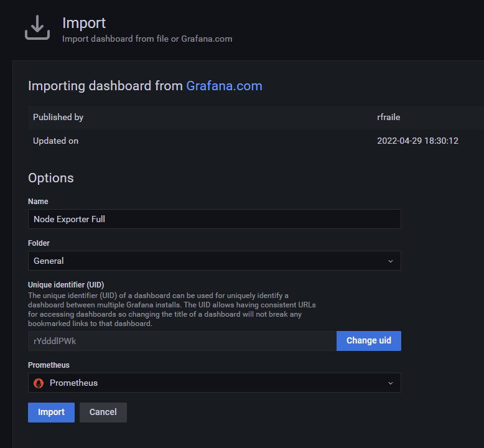484x448 pixels.
Task: Expand the Folder dropdown chevron arrow
Action: pyautogui.click(x=391, y=261)
